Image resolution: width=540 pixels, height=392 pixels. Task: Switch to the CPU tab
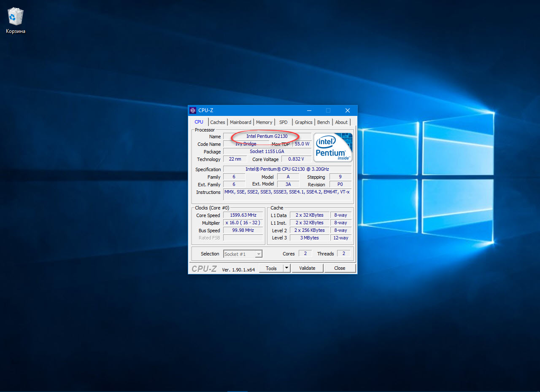[199, 122]
